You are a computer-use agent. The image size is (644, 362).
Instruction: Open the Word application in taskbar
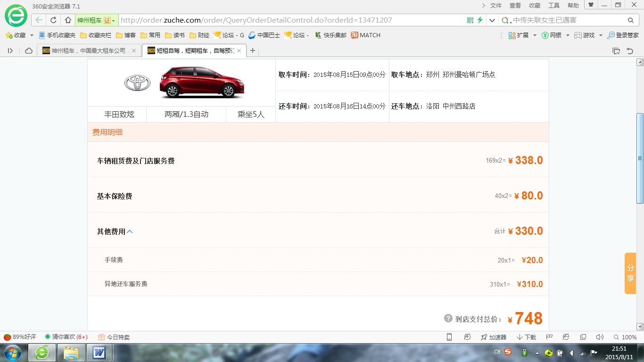[x=99, y=353]
